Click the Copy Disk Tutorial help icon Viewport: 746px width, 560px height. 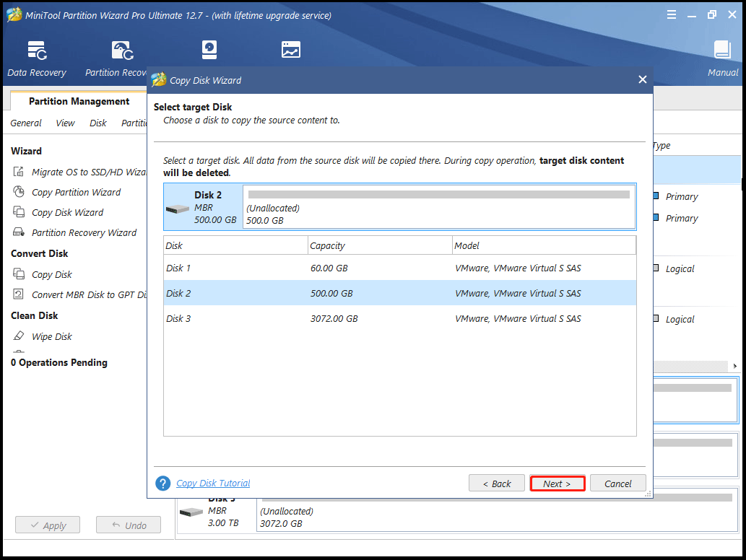click(163, 484)
